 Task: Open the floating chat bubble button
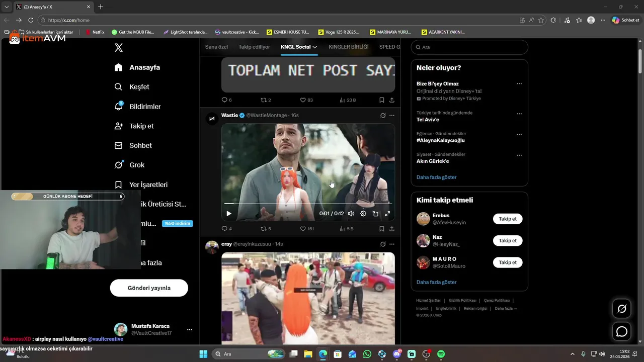point(622,332)
